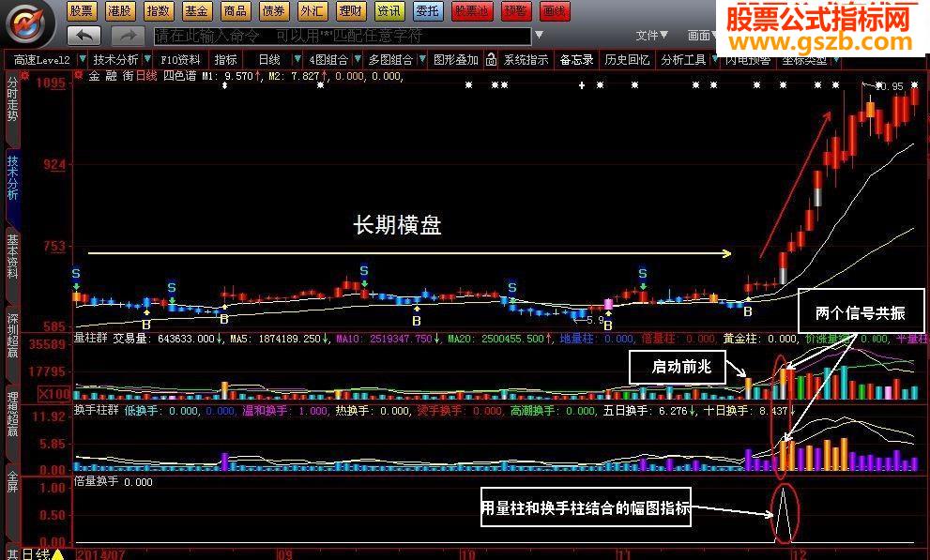Click the back navigation arrow
This screenshot has height=560, width=930.
84,34
